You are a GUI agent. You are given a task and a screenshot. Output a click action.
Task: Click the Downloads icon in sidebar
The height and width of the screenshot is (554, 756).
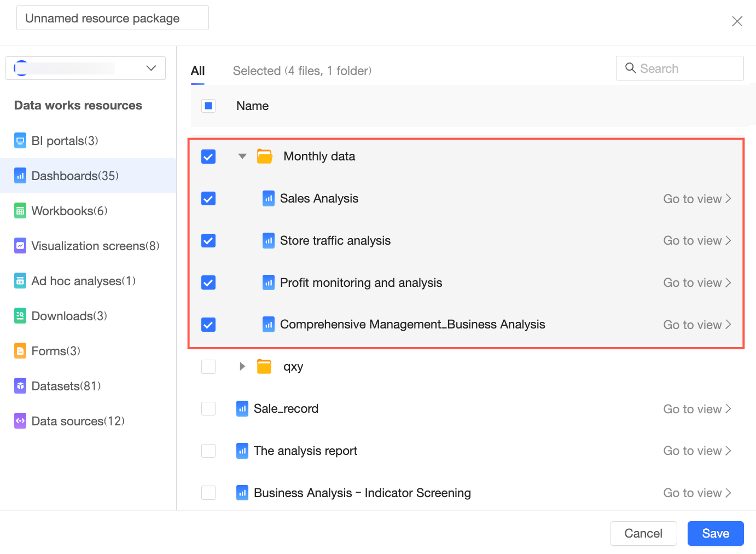click(20, 316)
